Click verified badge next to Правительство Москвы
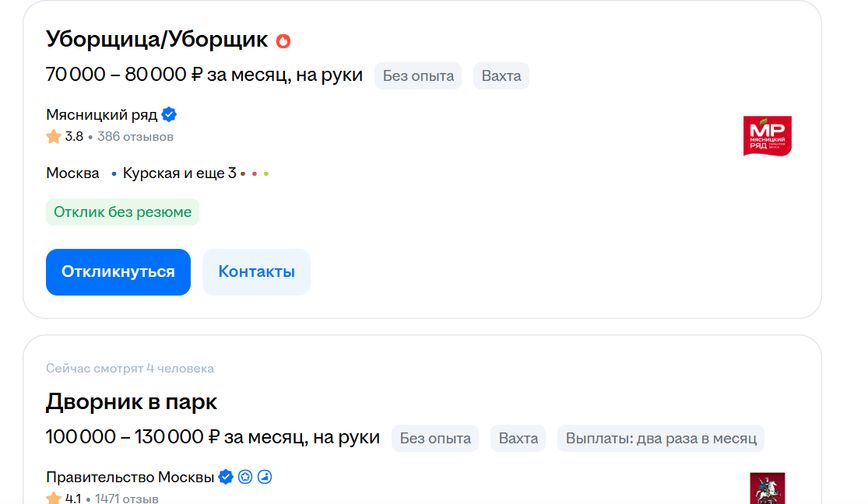This screenshot has height=504, width=868. click(226, 477)
